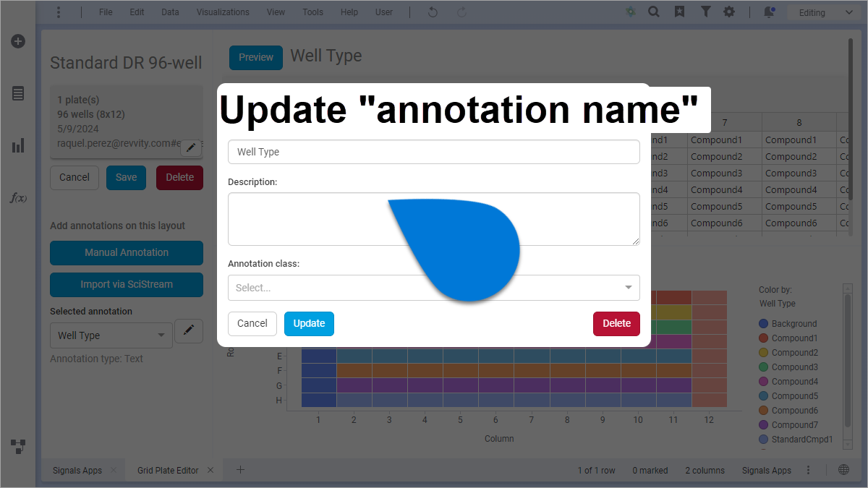This screenshot has width=868, height=488.
Task: Click the Bookmarks icon in the top toolbar
Action: 680,12
